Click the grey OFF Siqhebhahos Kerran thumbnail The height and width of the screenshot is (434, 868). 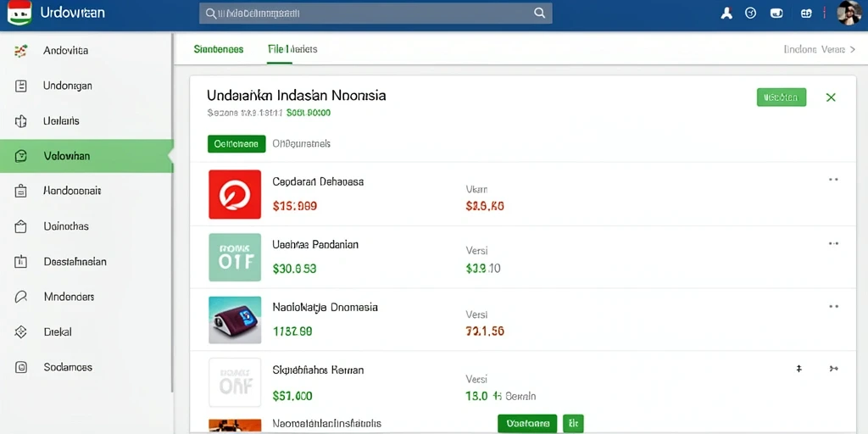click(235, 382)
